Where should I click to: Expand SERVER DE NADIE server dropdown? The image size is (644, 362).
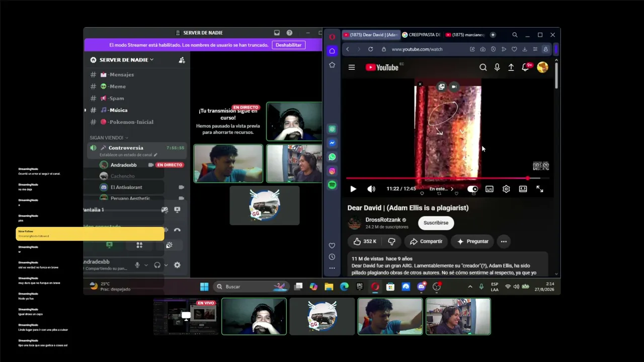[151, 59]
